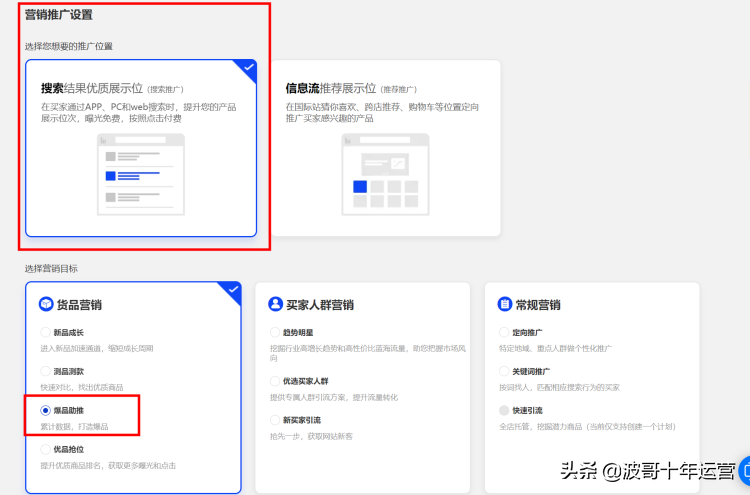Click the 选择您想要的推广位置 label
This screenshot has height=495, width=750.
point(69,46)
